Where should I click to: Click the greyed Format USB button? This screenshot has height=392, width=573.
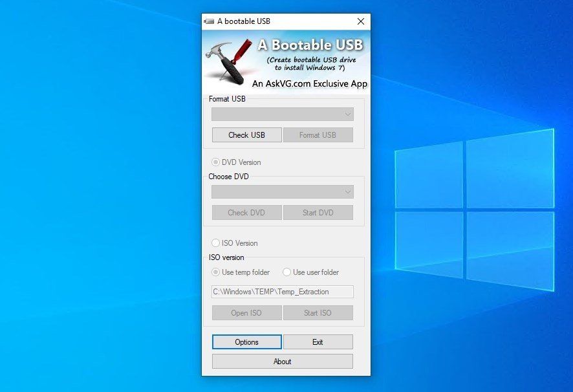coord(318,135)
